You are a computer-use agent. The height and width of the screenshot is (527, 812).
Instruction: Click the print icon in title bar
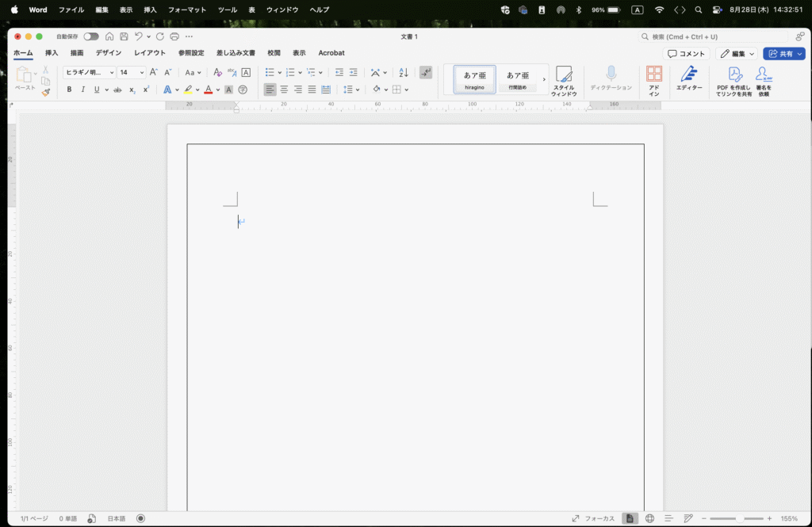pyautogui.click(x=174, y=36)
